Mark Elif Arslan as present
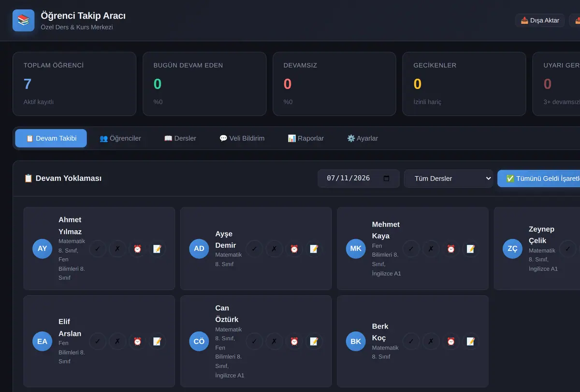The height and width of the screenshot is (392, 580). [x=98, y=341]
